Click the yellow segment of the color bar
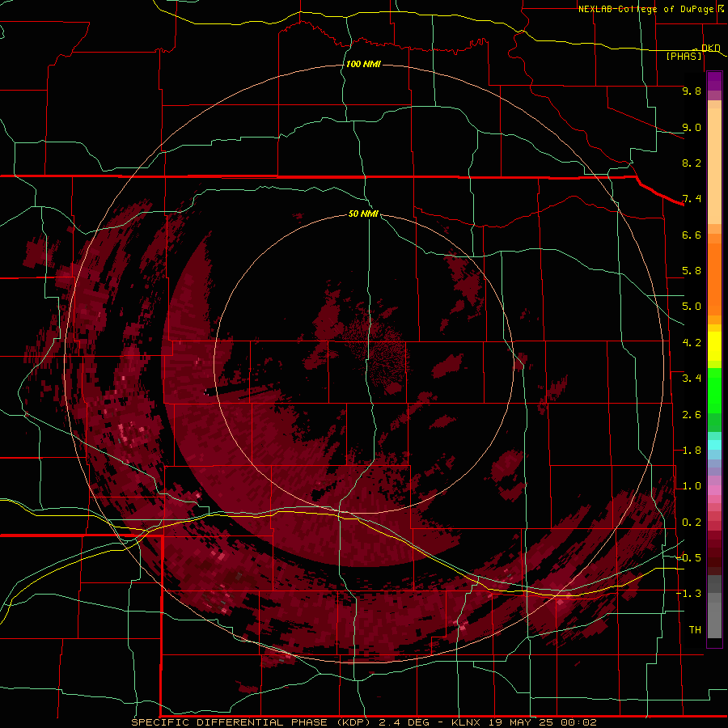The image size is (728, 728). click(714, 346)
